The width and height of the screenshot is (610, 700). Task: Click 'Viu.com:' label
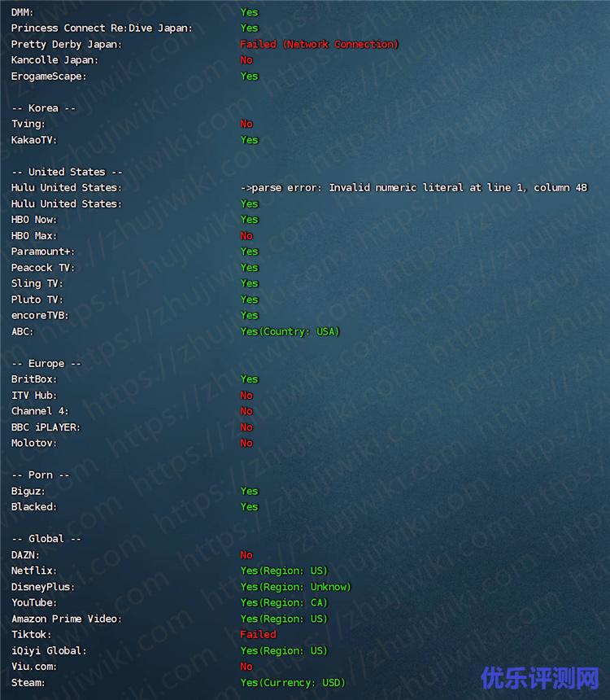(x=34, y=667)
